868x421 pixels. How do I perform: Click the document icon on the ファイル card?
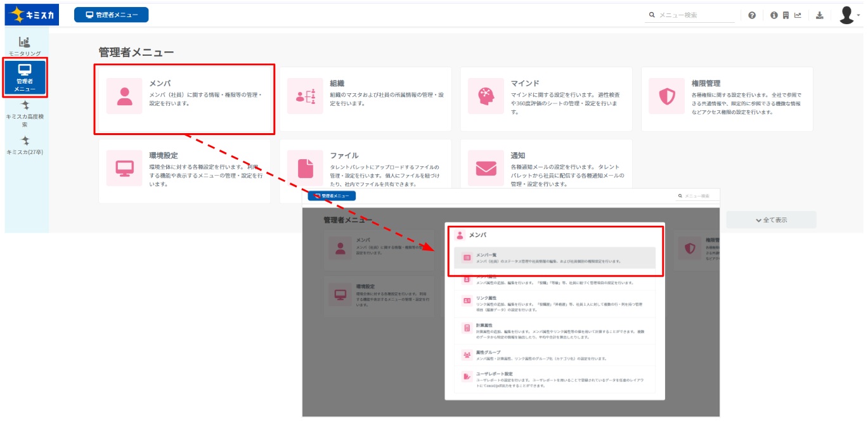tap(306, 168)
